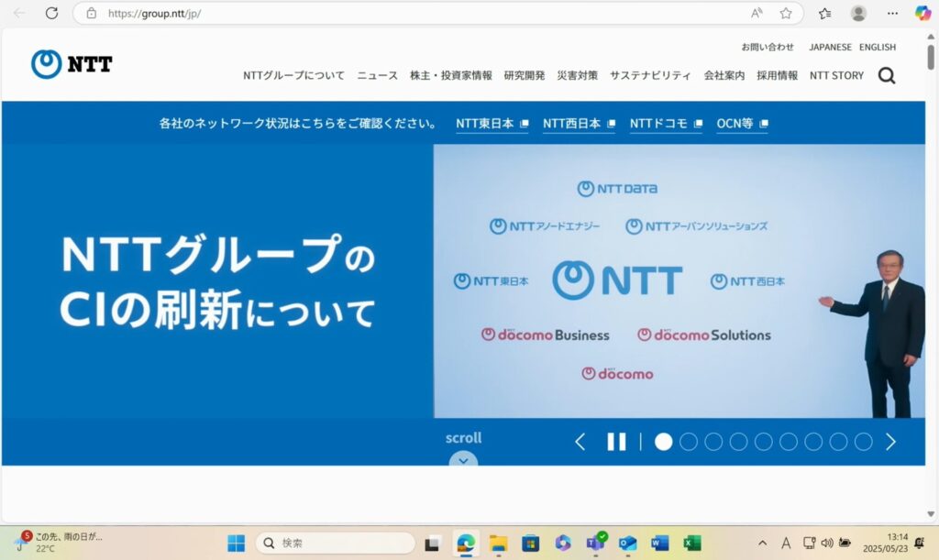Click the scrollbar down arrow
This screenshot has height=560, width=939.
point(931,514)
